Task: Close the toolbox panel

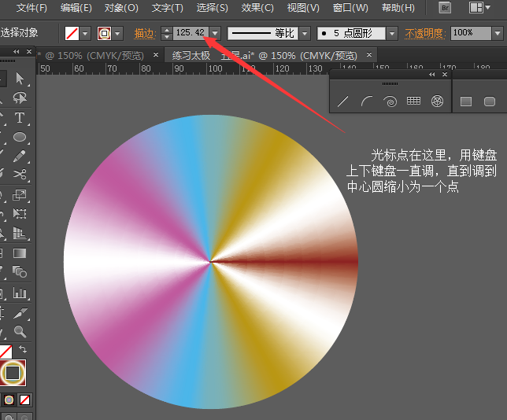Action: (x=29, y=51)
